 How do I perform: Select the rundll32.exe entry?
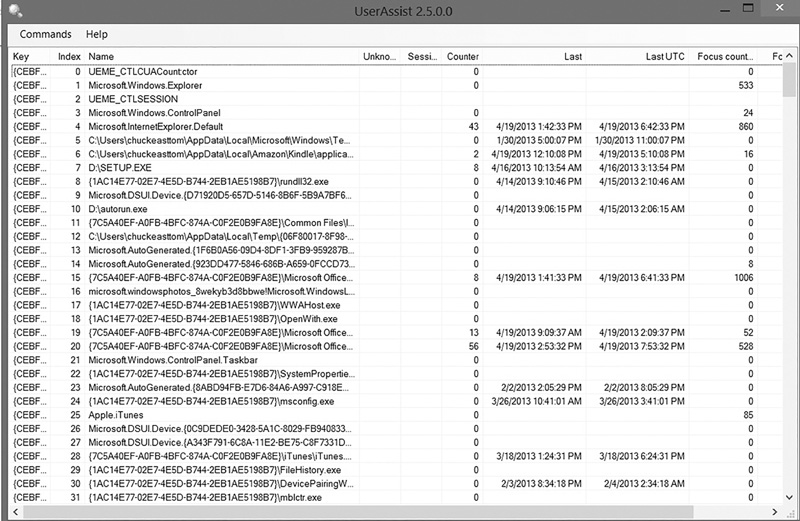click(x=396, y=182)
